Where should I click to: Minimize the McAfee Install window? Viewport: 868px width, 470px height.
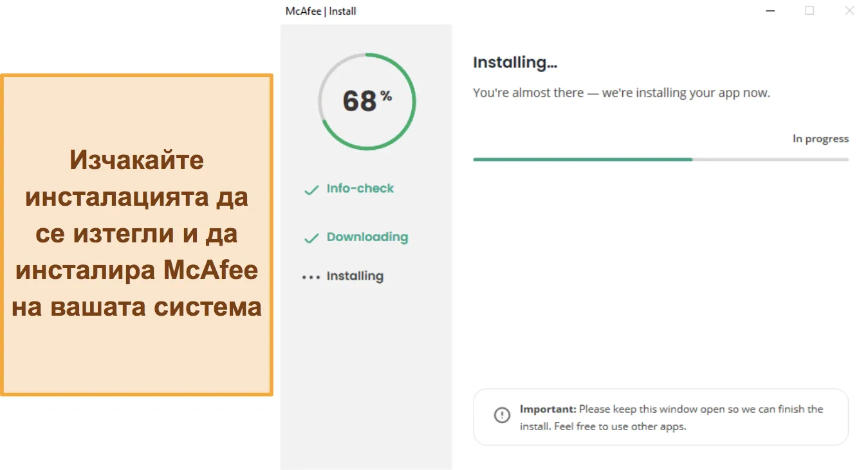770,11
